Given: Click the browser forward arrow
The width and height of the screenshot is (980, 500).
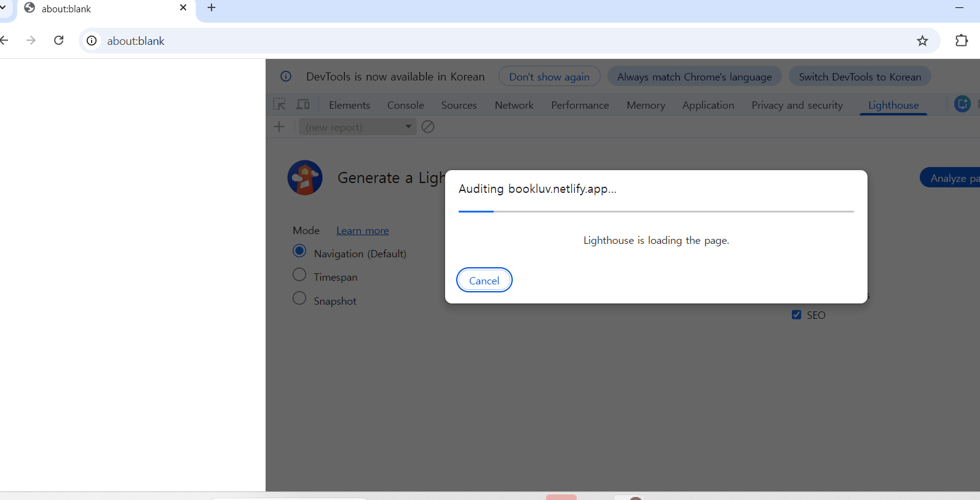Looking at the screenshot, I should coord(31,41).
